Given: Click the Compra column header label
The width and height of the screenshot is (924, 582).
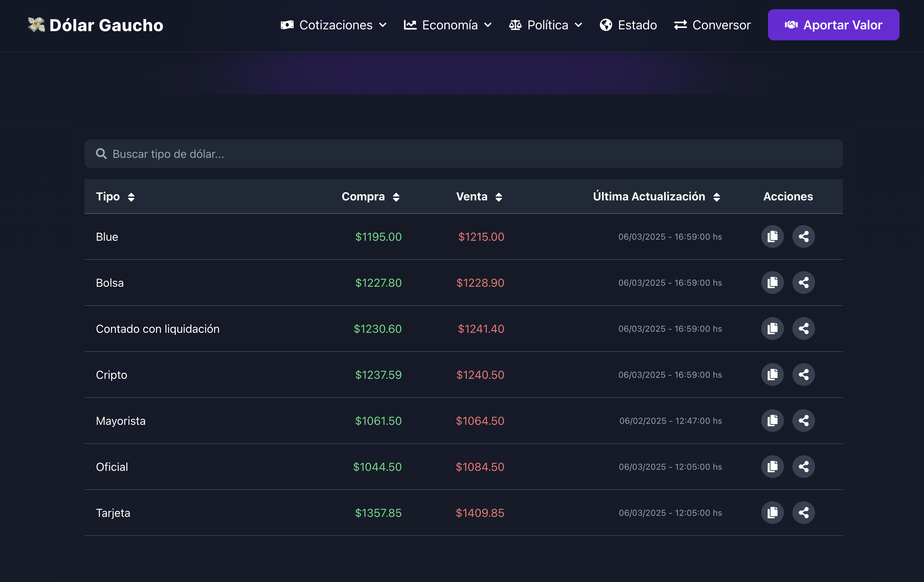Looking at the screenshot, I should [363, 196].
